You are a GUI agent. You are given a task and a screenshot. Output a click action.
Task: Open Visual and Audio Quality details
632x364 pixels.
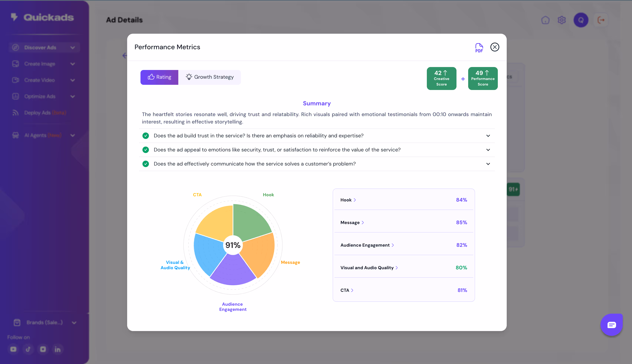[369, 268]
